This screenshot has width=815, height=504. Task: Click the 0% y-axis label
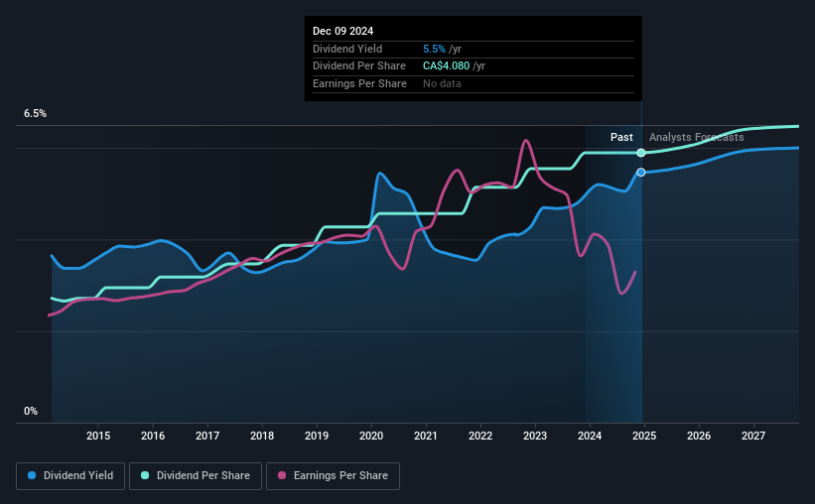[x=31, y=411]
